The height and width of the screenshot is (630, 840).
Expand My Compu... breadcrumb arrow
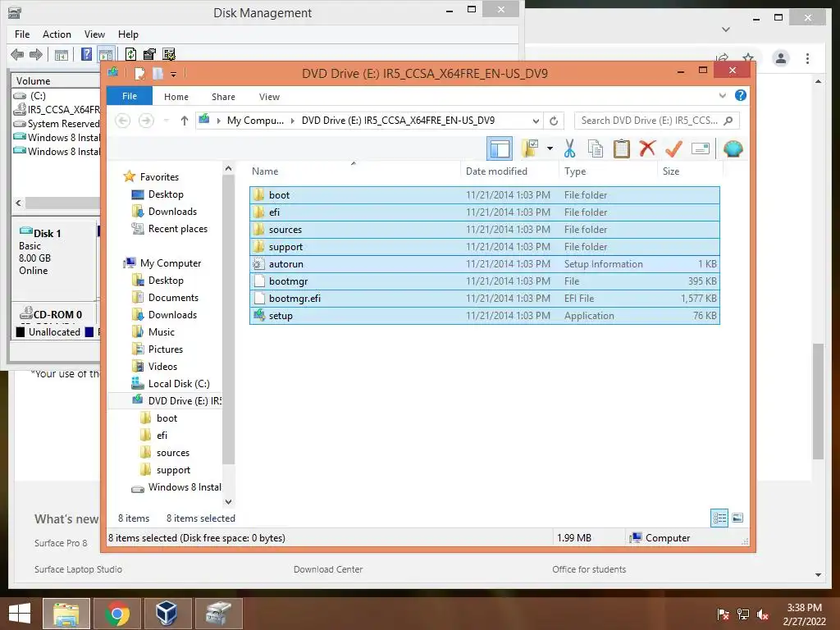(293, 121)
